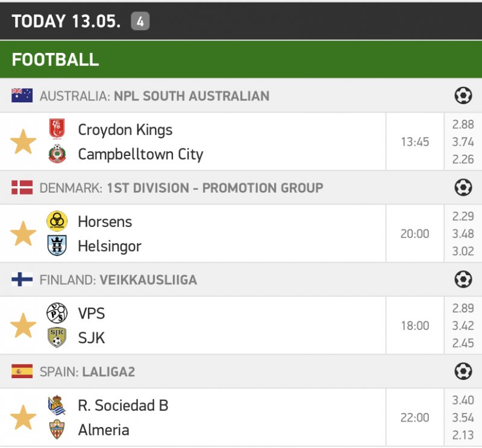Click the soccer ball icon for Denmark 1st Division

pos(463,188)
